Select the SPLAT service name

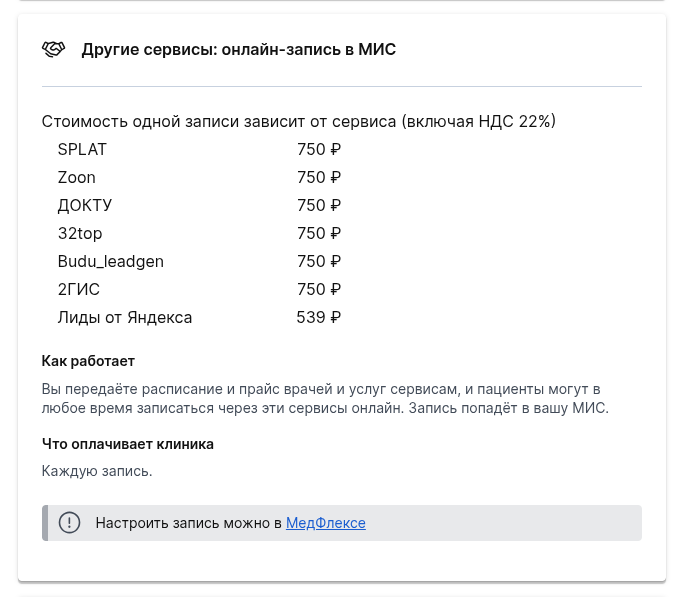82,149
